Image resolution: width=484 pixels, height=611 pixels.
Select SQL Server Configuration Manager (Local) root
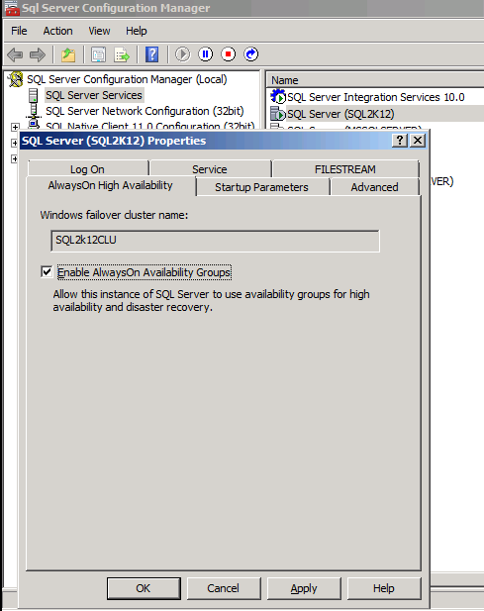pyautogui.click(x=127, y=79)
